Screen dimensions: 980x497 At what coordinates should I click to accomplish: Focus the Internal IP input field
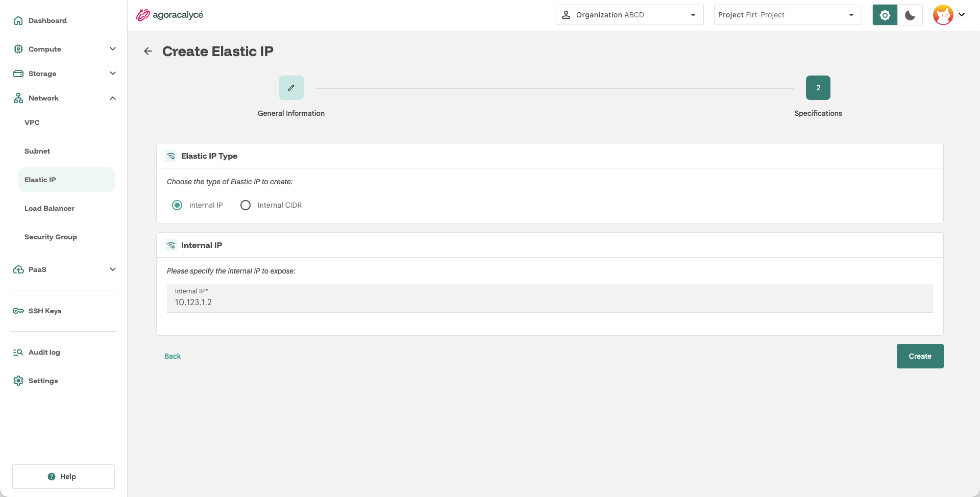pos(550,299)
